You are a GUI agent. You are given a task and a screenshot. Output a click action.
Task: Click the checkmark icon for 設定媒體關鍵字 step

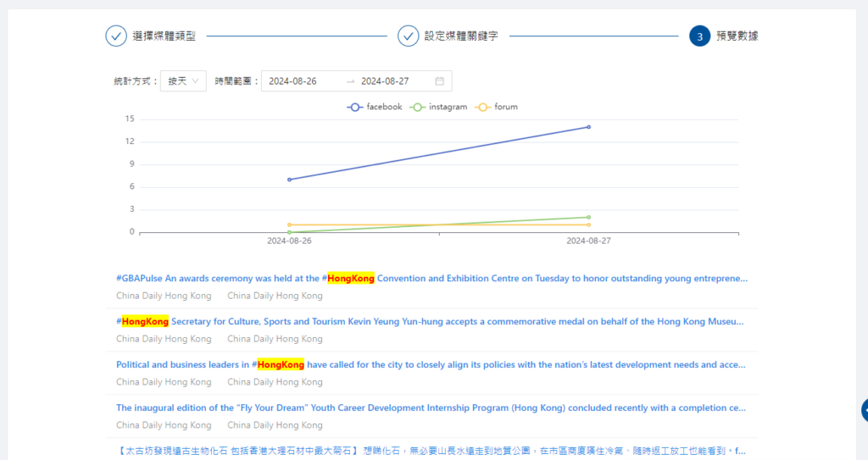tap(408, 36)
